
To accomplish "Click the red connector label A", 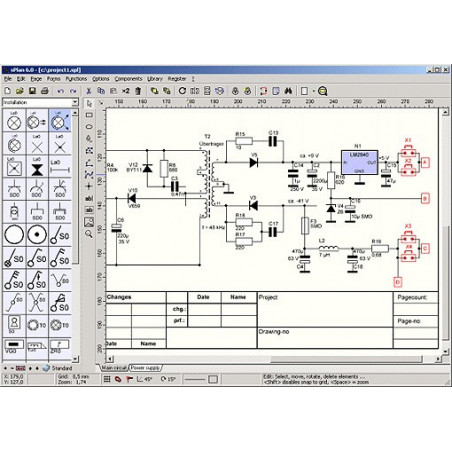I will (424, 162).
